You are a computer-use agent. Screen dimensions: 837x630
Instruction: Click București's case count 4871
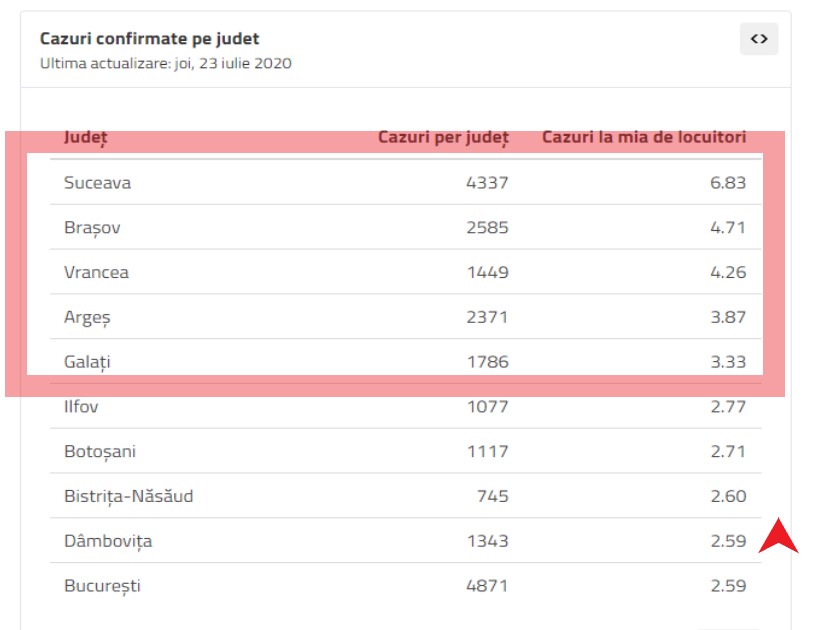487,586
